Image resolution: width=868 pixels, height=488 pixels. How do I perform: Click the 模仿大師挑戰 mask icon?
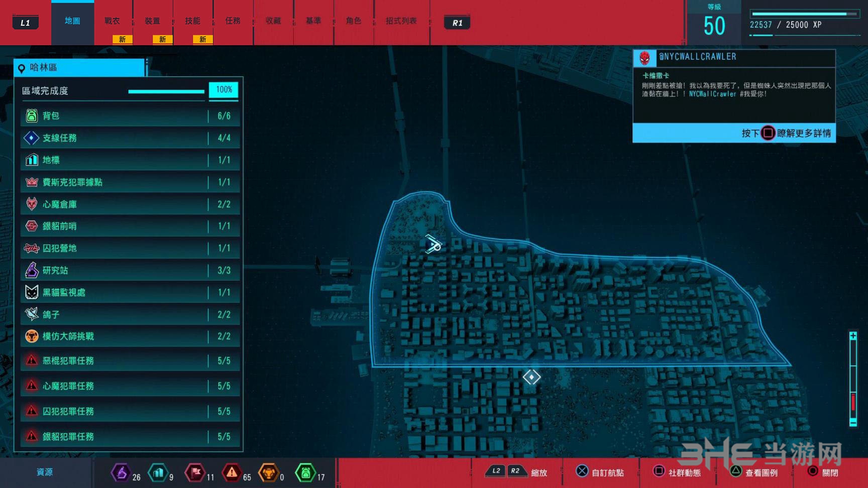[x=32, y=336]
